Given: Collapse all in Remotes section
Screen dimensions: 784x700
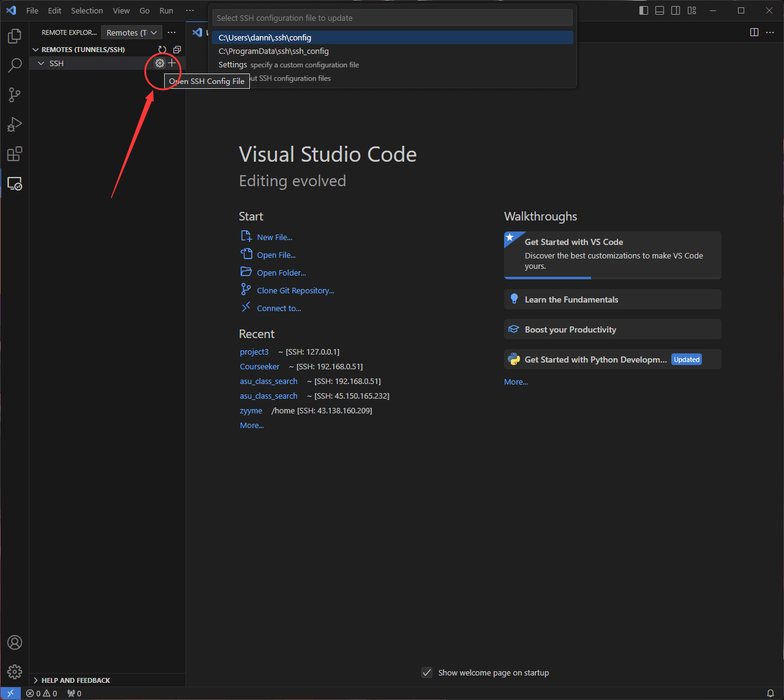Looking at the screenshot, I should click(x=177, y=50).
